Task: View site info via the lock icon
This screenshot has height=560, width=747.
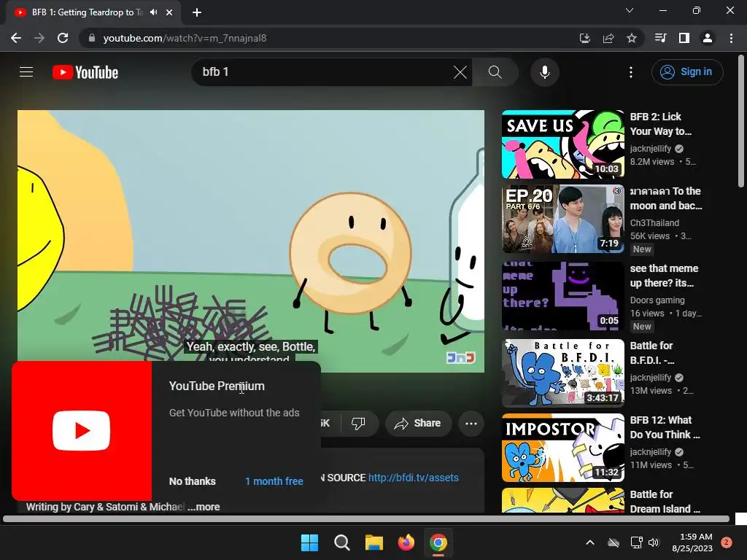Action: [x=92, y=38]
